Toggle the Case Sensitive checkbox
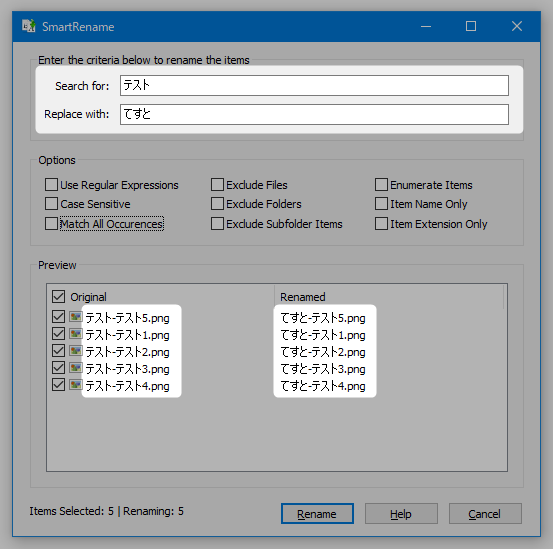Viewport: 553px width, 549px height. (51, 204)
